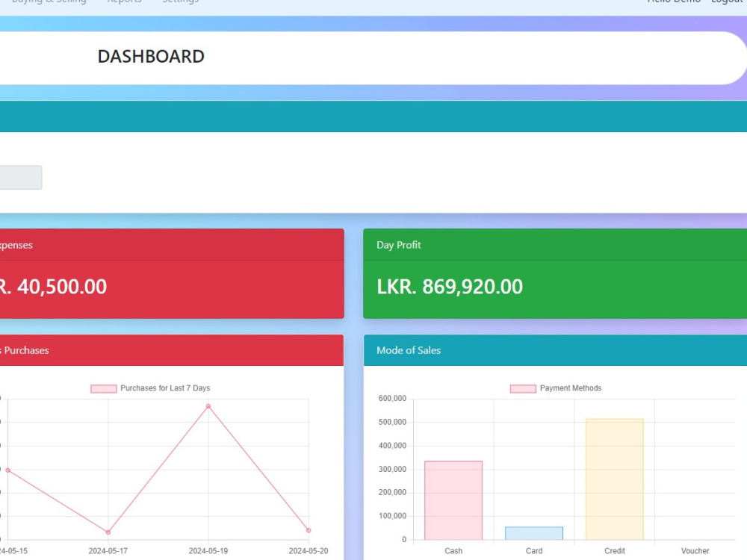Screen dimensions: 747x560
Task: Click the 2024-05-17 date label
Action: coord(108,551)
